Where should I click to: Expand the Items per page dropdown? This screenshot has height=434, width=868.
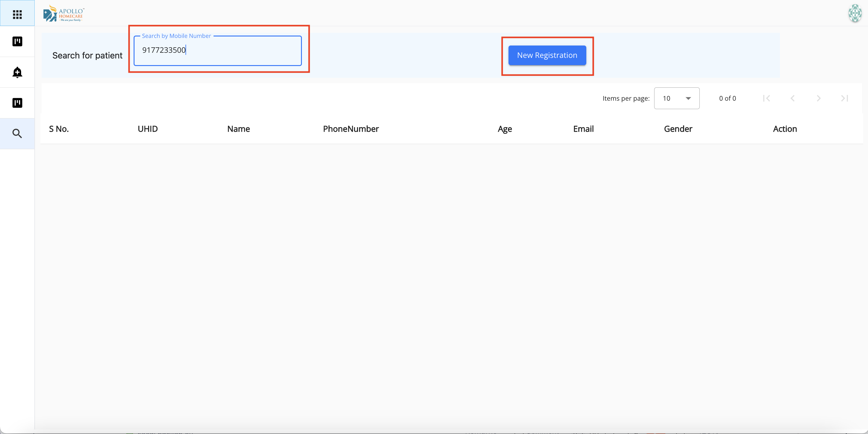(x=676, y=98)
